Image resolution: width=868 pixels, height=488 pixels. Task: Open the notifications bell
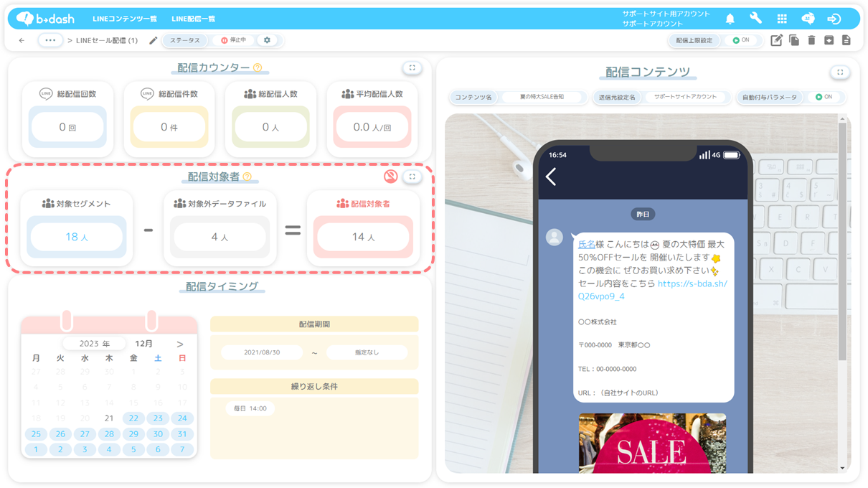click(730, 19)
